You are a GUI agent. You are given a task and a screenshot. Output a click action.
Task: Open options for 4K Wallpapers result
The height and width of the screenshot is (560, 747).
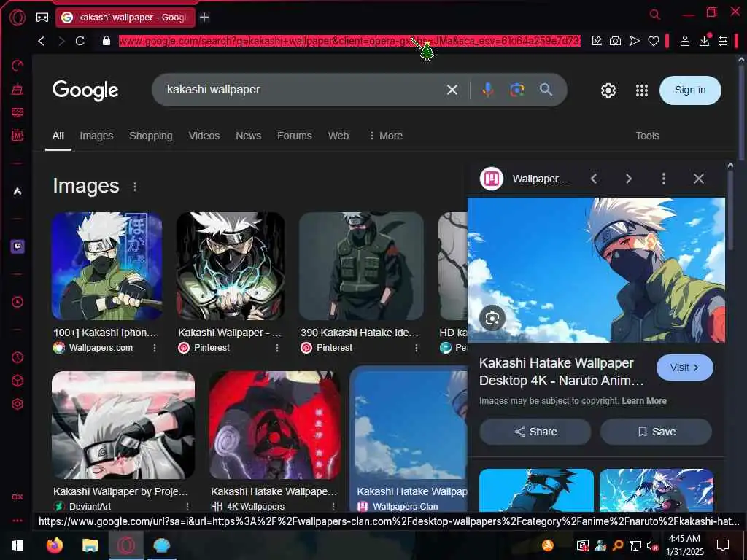coord(333,507)
